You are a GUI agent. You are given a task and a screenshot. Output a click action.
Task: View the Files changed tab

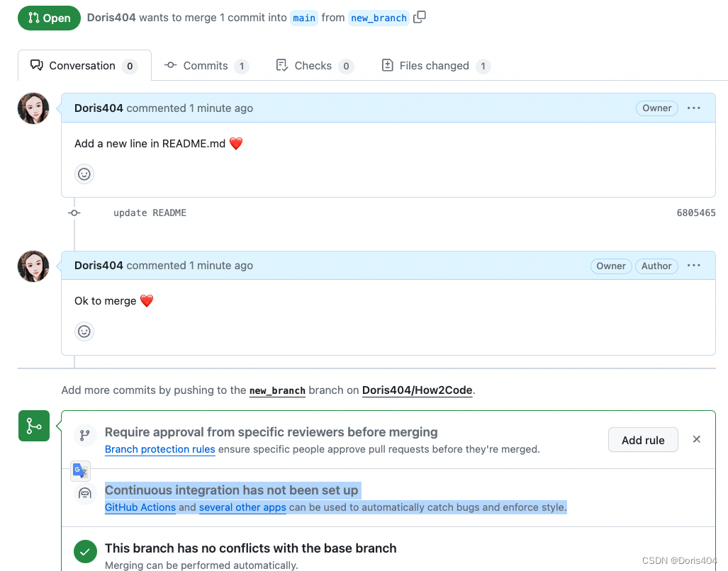click(x=436, y=65)
